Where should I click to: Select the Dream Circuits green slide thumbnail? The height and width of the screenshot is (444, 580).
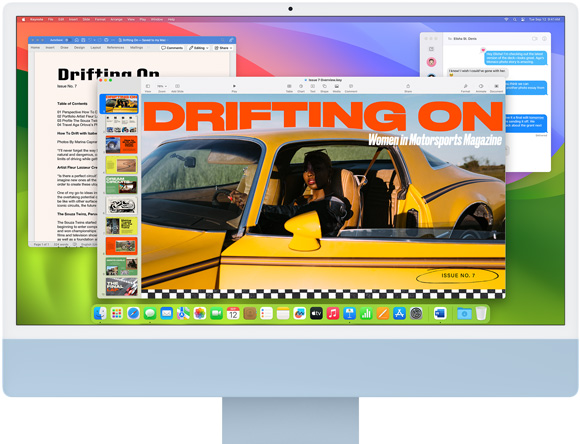point(121,185)
